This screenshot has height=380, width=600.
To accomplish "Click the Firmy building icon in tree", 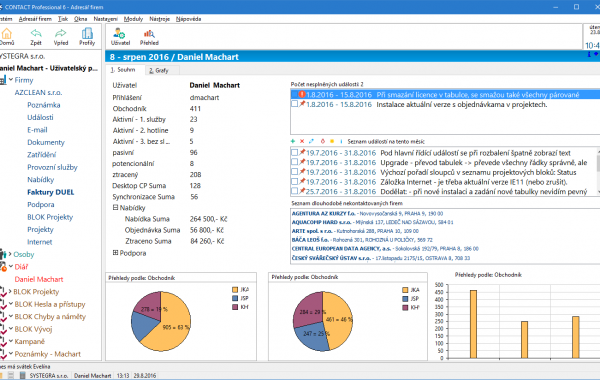I will (3, 80).
